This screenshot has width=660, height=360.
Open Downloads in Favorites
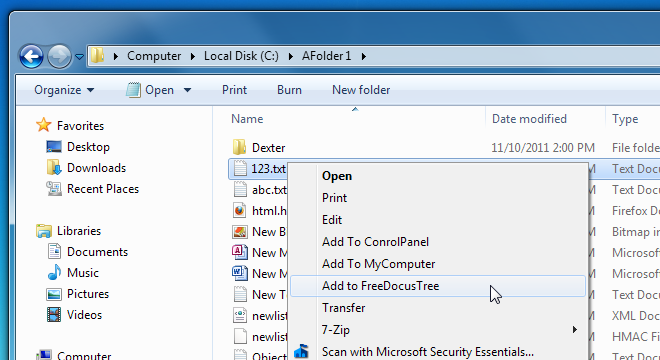96,168
